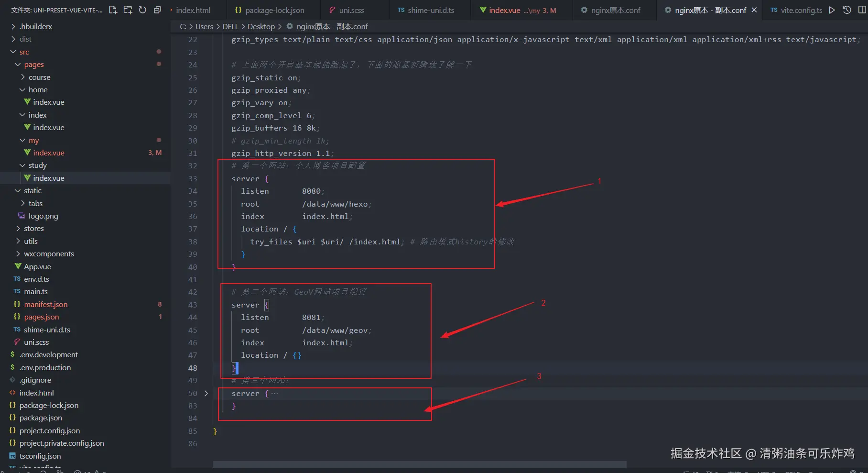The width and height of the screenshot is (868, 473).
Task: Click the editor's horizontal scrollbar
Action: click(419, 464)
